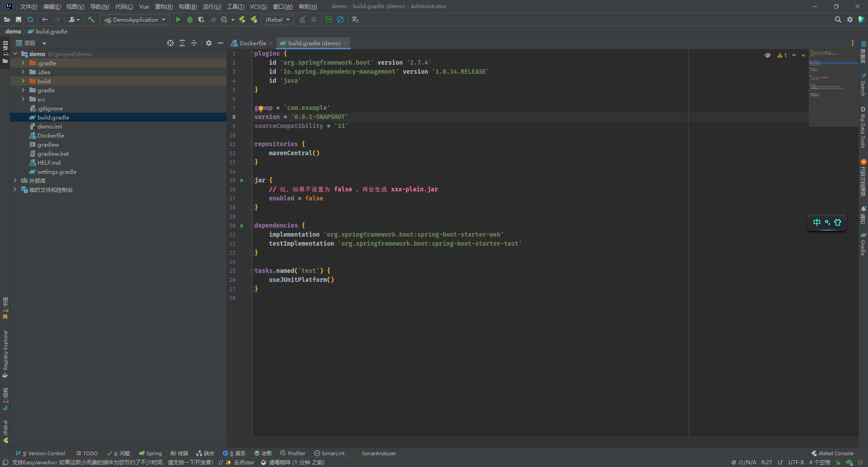
Task: Click the Synchronize refresh icon
Action: click(x=30, y=19)
